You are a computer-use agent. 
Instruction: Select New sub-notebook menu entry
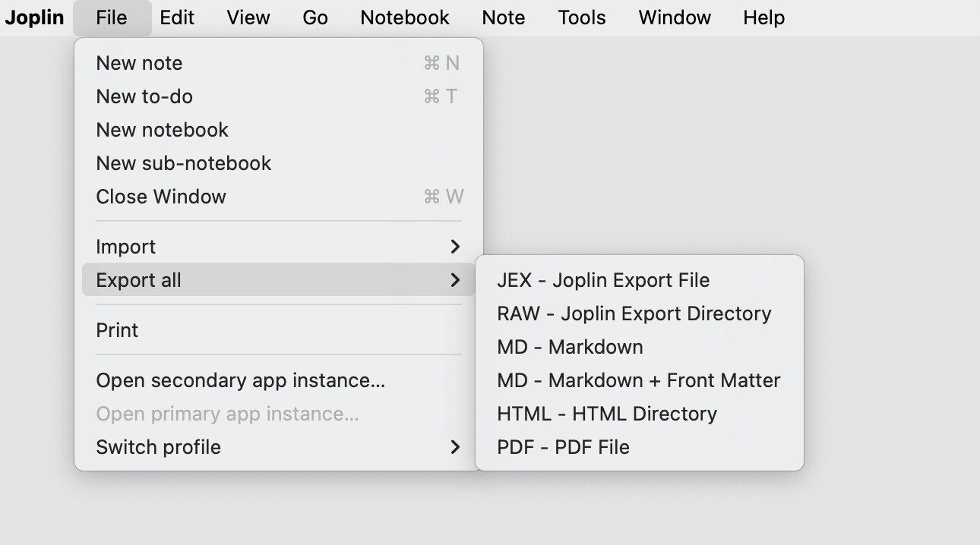(279, 163)
